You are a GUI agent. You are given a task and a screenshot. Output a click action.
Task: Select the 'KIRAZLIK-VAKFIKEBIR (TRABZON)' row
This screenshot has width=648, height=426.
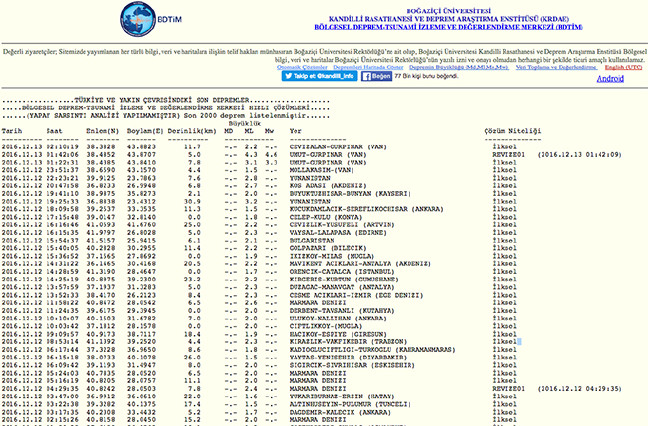point(259,342)
